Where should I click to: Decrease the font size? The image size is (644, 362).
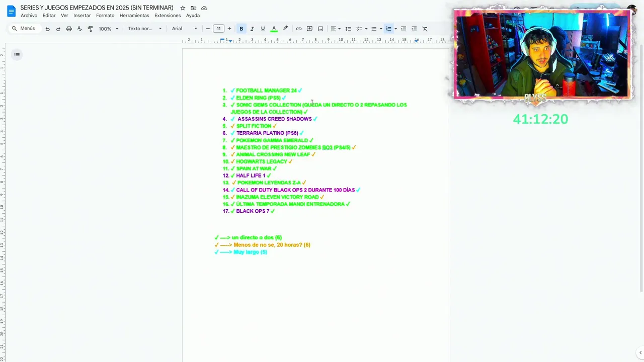[208, 29]
